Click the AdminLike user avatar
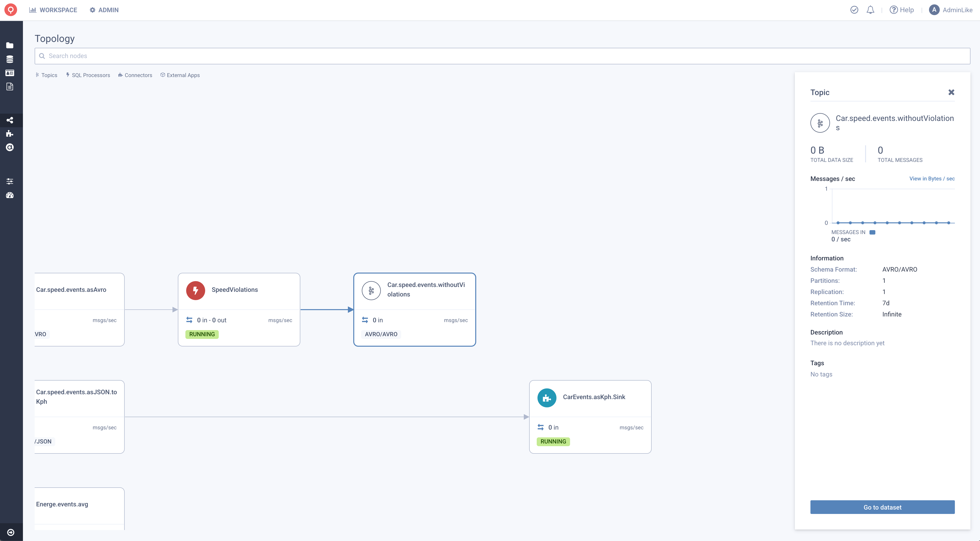980x541 pixels. click(x=934, y=10)
